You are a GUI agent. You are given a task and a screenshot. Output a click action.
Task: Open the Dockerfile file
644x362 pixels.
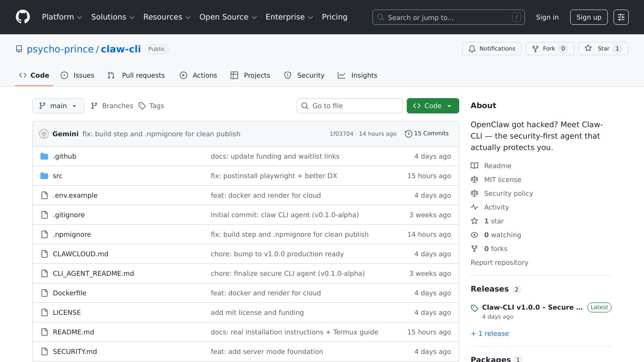(70, 293)
